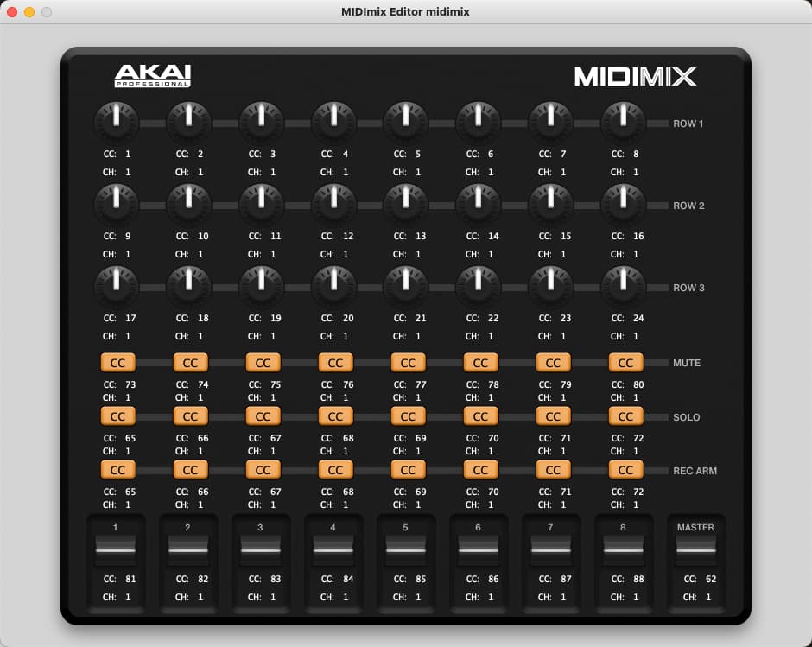
Task: Toggle the MUTE button above CC 74
Action: point(191,363)
